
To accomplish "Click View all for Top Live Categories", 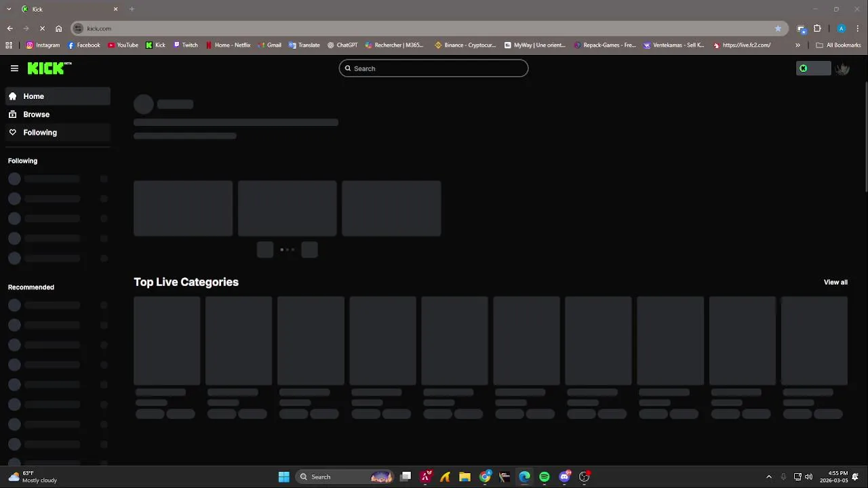I will coord(835,282).
